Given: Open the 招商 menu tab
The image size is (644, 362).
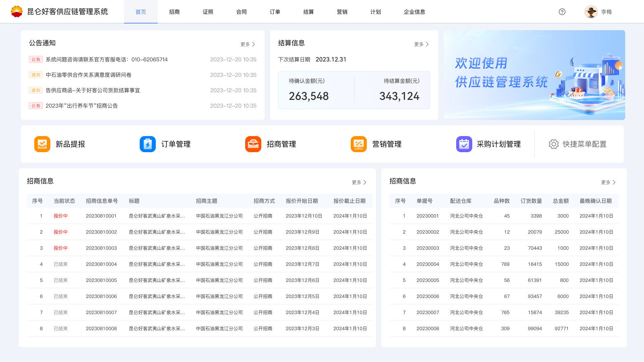Looking at the screenshot, I should tap(174, 12).
